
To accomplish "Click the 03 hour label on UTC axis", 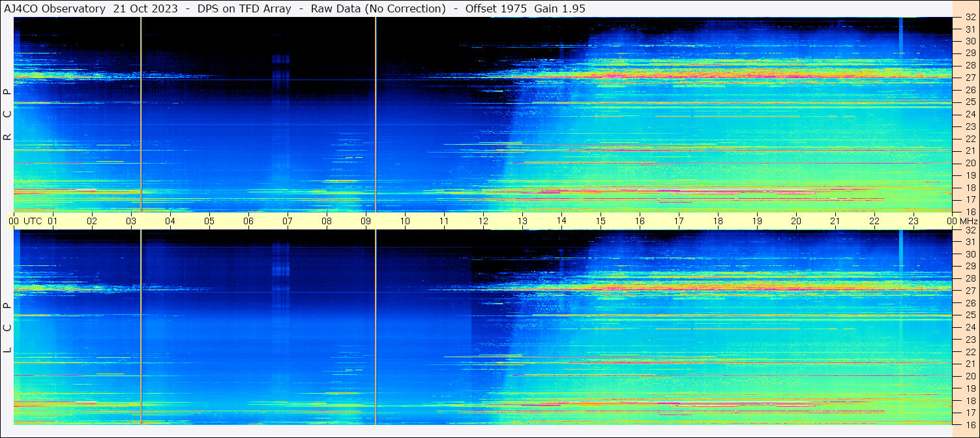I will coord(131,221).
